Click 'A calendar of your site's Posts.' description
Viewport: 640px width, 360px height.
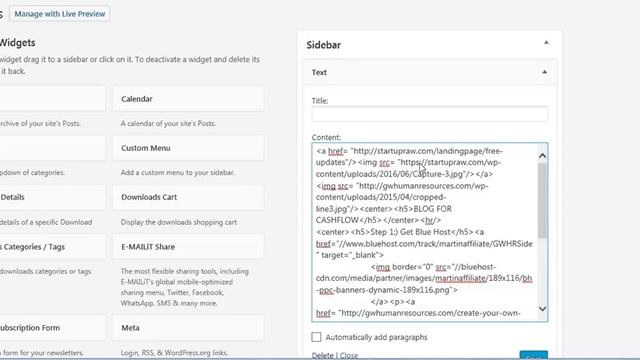(x=168, y=123)
